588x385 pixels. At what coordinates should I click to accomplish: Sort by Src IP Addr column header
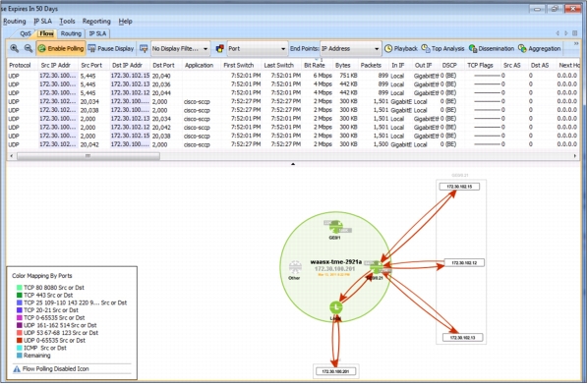(55, 65)
